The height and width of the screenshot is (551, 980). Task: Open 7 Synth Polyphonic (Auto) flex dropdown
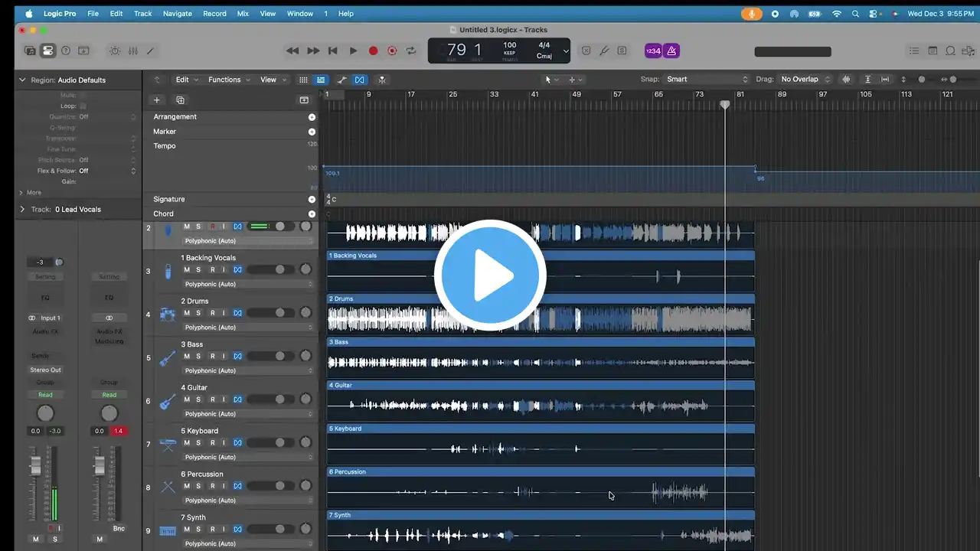248,543
